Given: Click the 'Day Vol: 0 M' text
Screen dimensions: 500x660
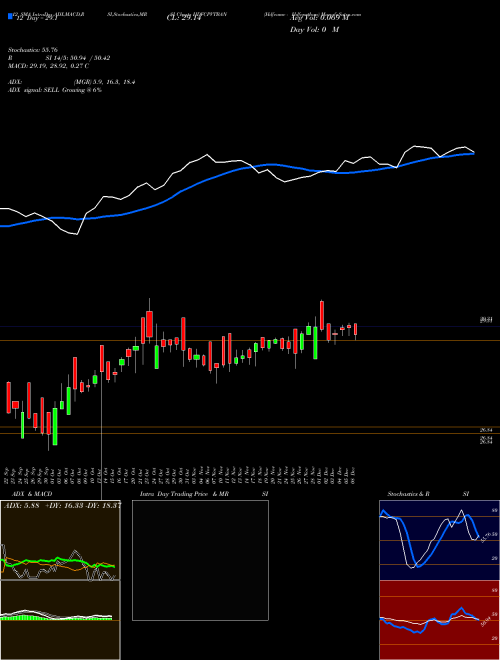Looking at the screenshot, I should click(314, 30).
